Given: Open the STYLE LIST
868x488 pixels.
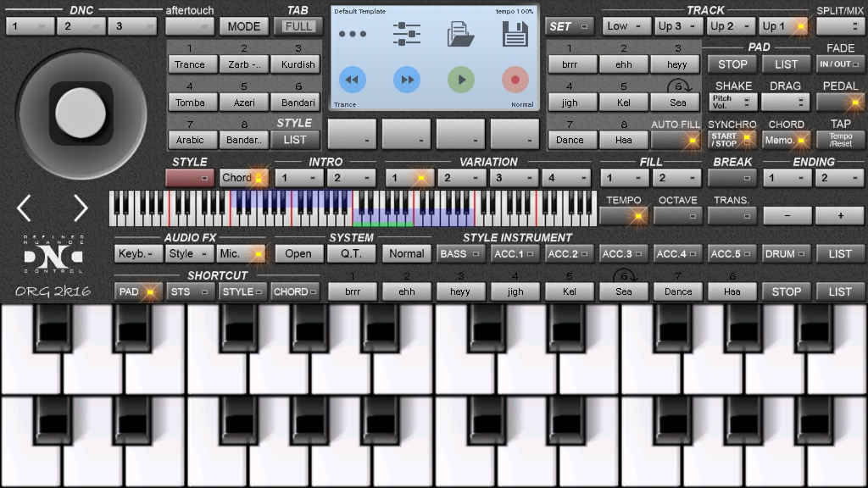Looking at the screenshot, I should 295,140.
